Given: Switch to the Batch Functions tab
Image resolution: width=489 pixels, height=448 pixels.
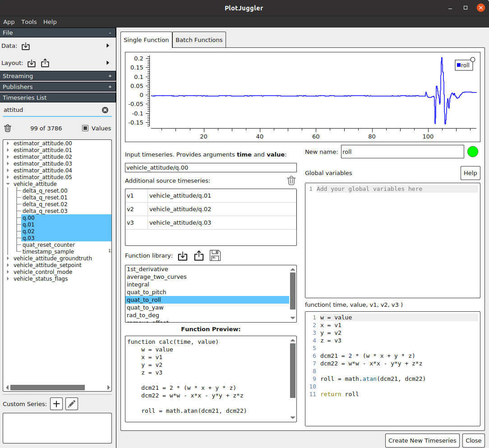Looking at the screenshot, I should [199, 40].
